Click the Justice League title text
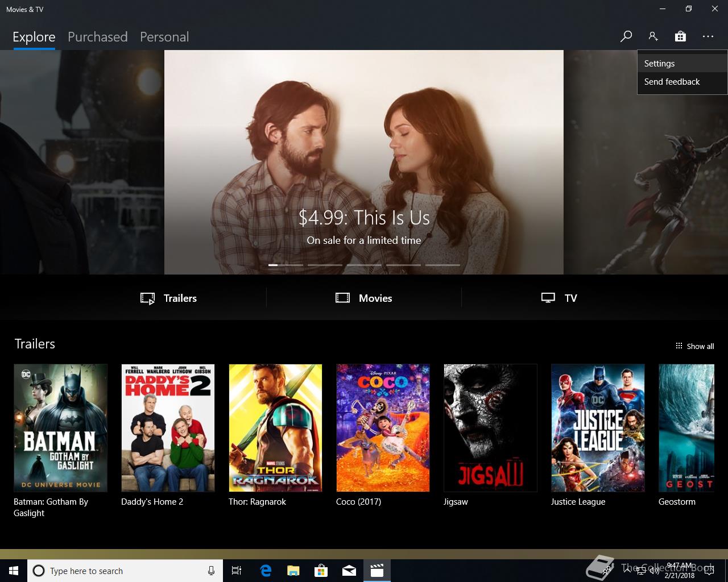The image size is (728, 582). point(578,502)
